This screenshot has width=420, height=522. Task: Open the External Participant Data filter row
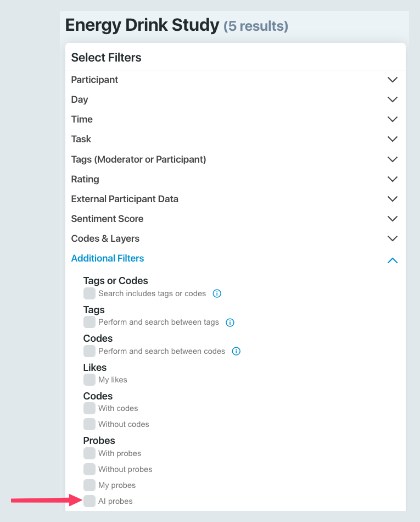pyautogui.click(x=235, y=199)
